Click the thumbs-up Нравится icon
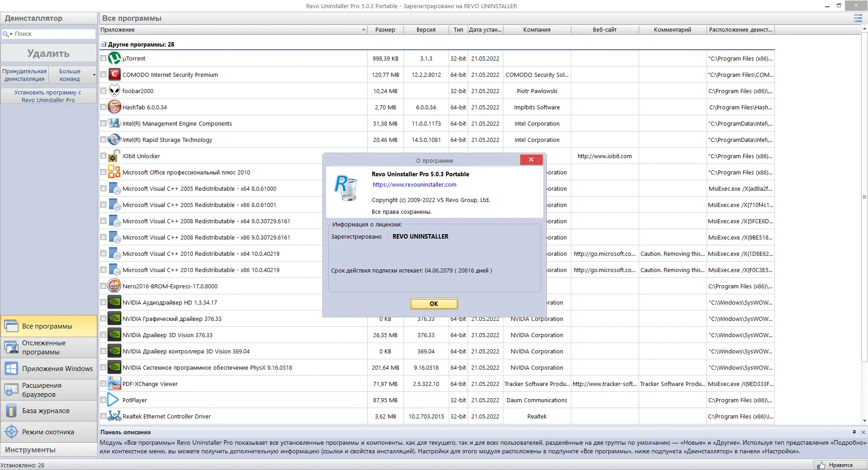Image resolution: width=868 pixels, height=470 pixels. [x=821, y=465]
